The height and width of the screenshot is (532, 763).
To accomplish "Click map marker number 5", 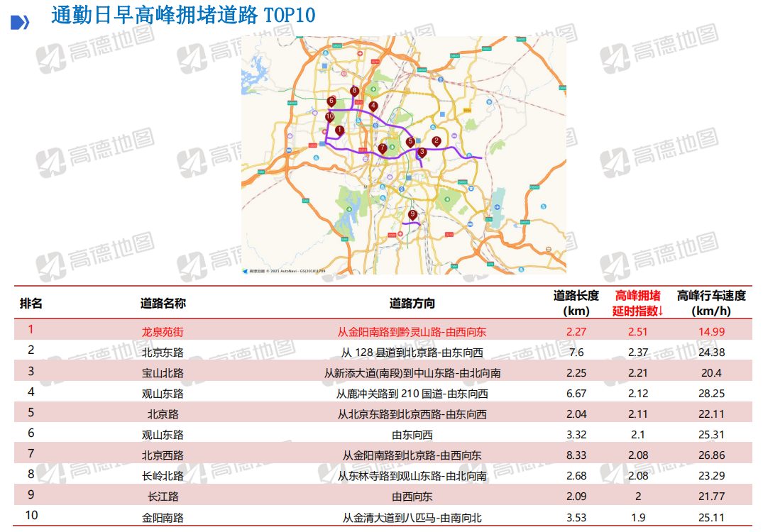I will tap(410, 142).
